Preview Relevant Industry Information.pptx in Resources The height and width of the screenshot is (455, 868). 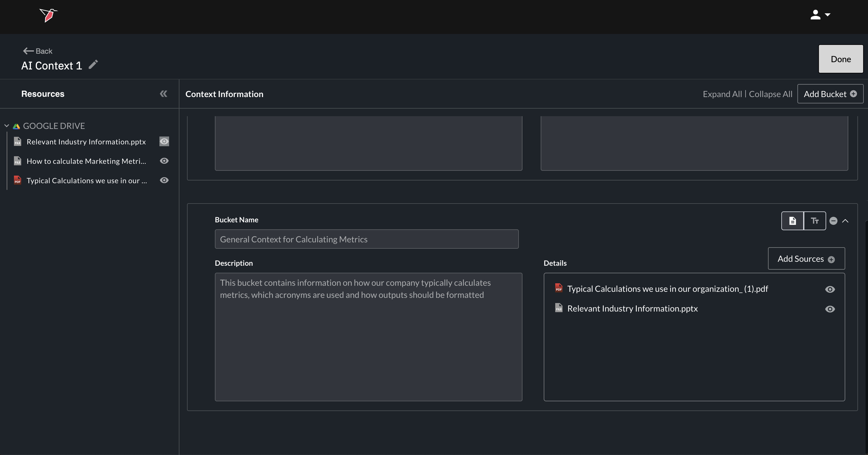tap(164, 142)
